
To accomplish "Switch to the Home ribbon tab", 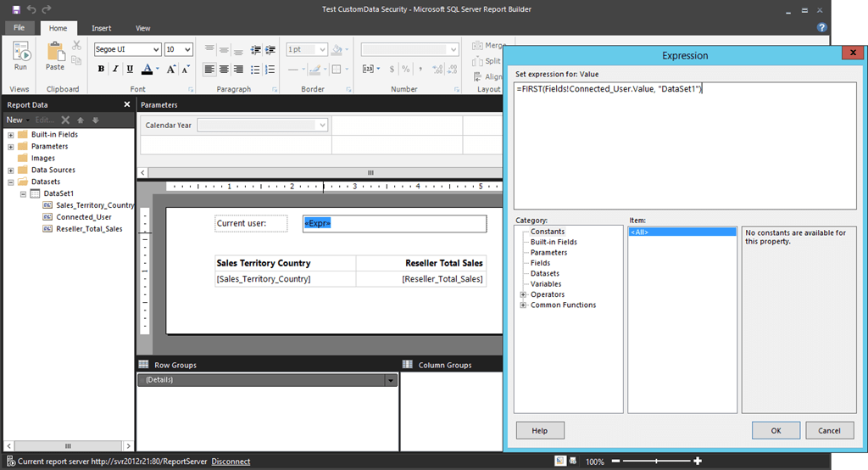I will point(58,28).
